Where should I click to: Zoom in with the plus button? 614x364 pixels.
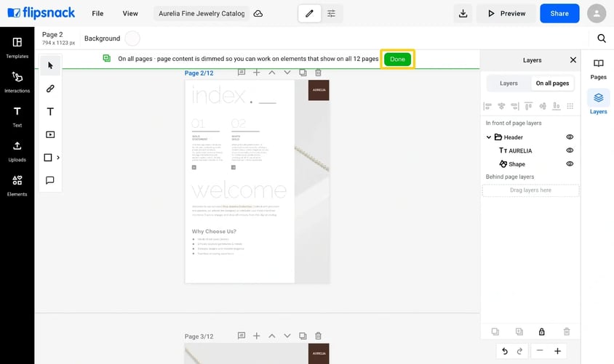[557, 351]
